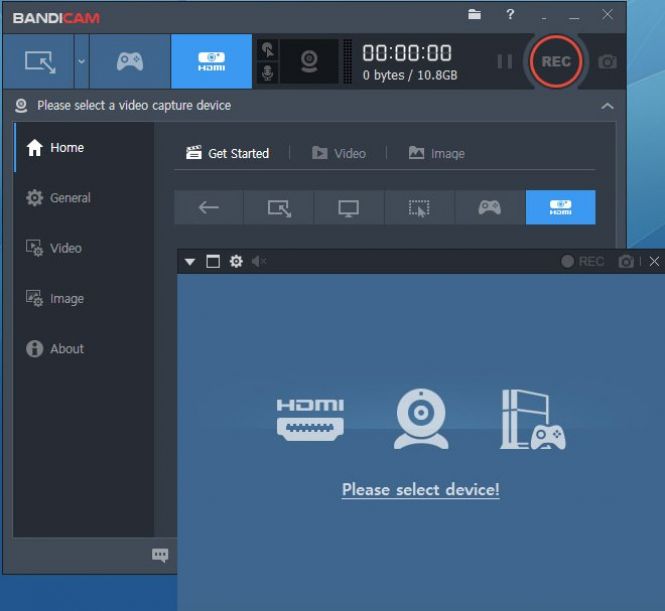Toggle microphone recording icon
This screenshot has height=611, width=665.
[268, 73]
